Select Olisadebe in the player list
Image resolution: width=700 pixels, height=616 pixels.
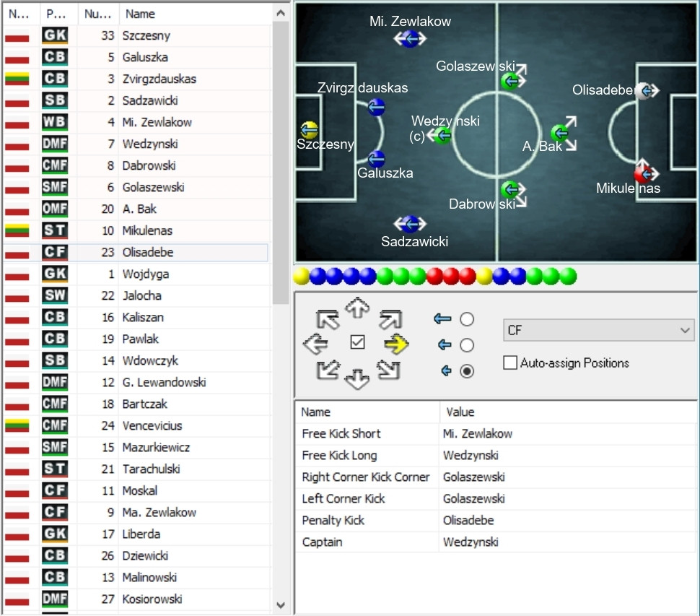pyautogui.click(x=136, y=252)
